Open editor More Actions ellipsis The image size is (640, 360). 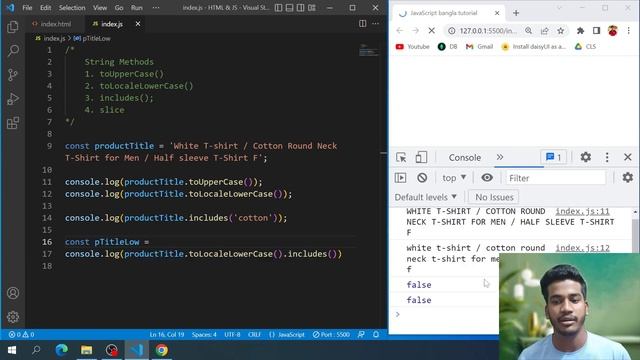(376, 24)
